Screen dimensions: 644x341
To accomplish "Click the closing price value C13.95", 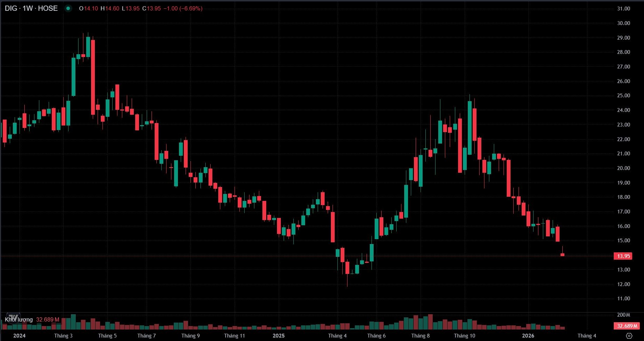I will 152,8.
